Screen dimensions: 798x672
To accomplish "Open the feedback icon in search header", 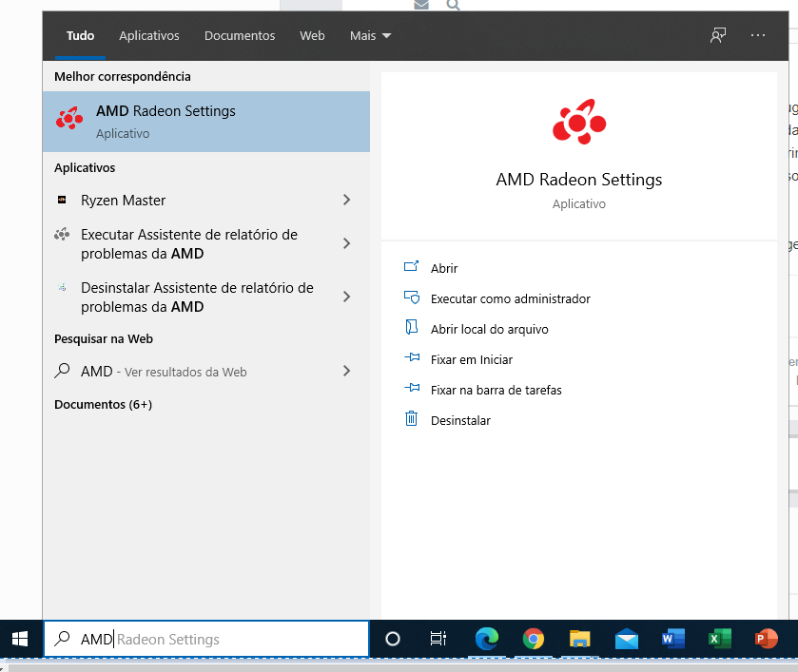I will point(718,35).
